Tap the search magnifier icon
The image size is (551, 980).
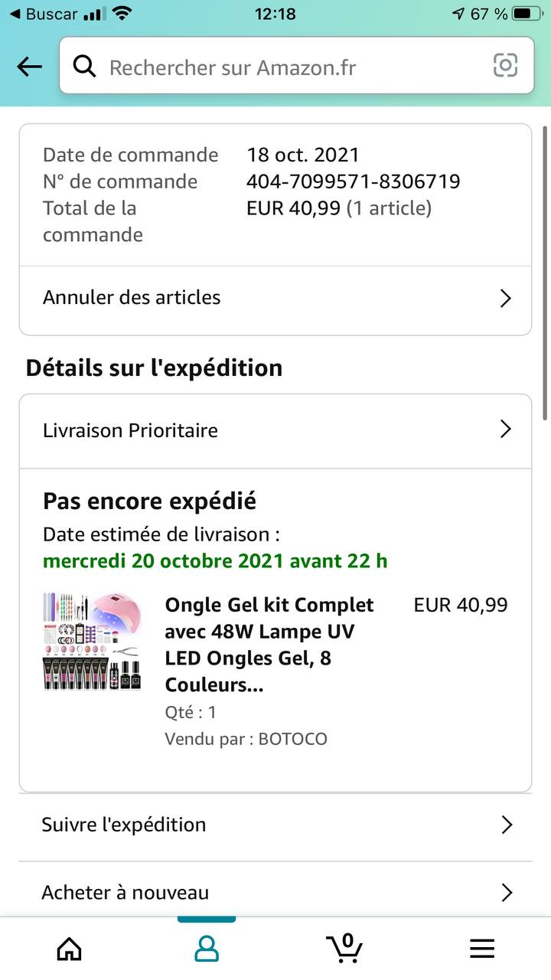point(84,67)
